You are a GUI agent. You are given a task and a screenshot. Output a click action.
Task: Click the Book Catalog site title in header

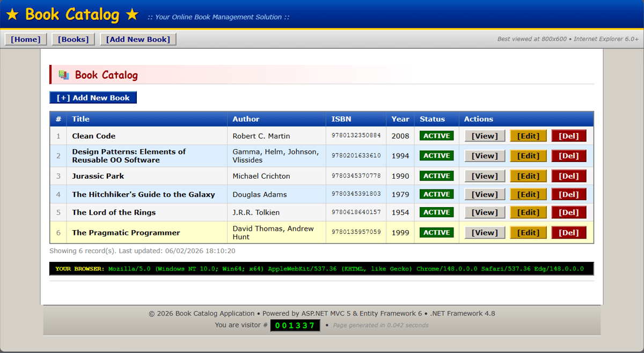tap(72, 14)
